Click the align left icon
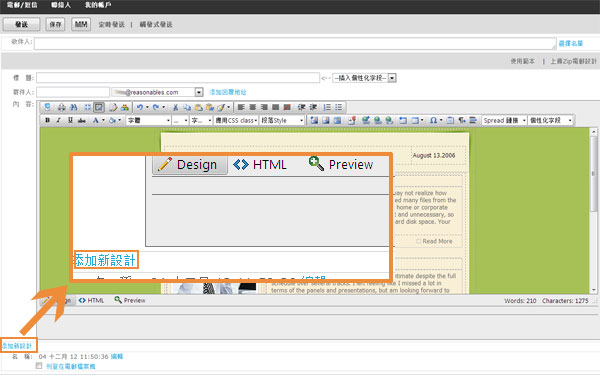The width and height of the screenshot is (600, 375). (241, 108)
